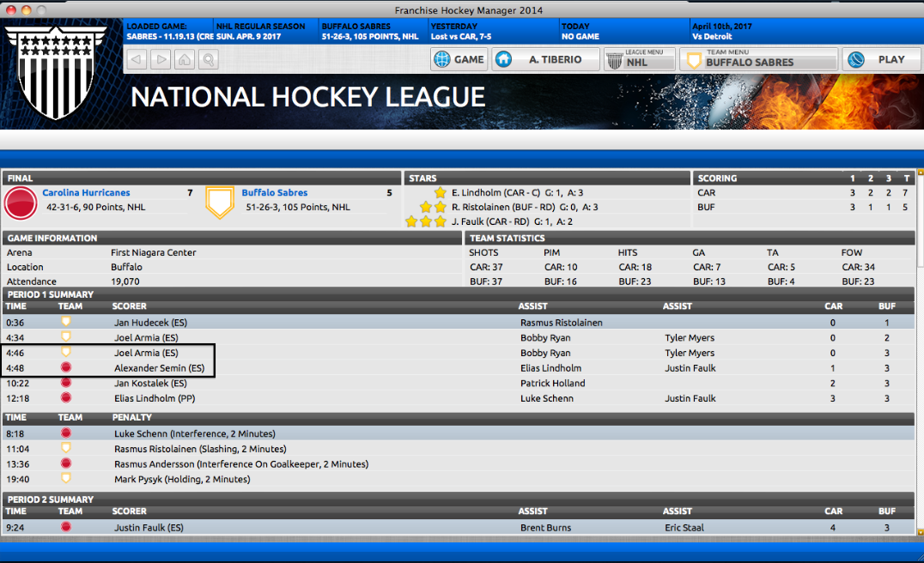Screen dimensions: 924x563
Task: Click the April 10th next game info
Action: [x=721, y=32]
